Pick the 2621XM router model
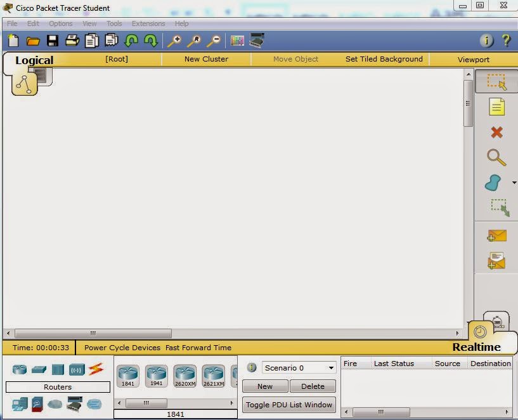This screenshot has width=518, height=420. [214, 376]
